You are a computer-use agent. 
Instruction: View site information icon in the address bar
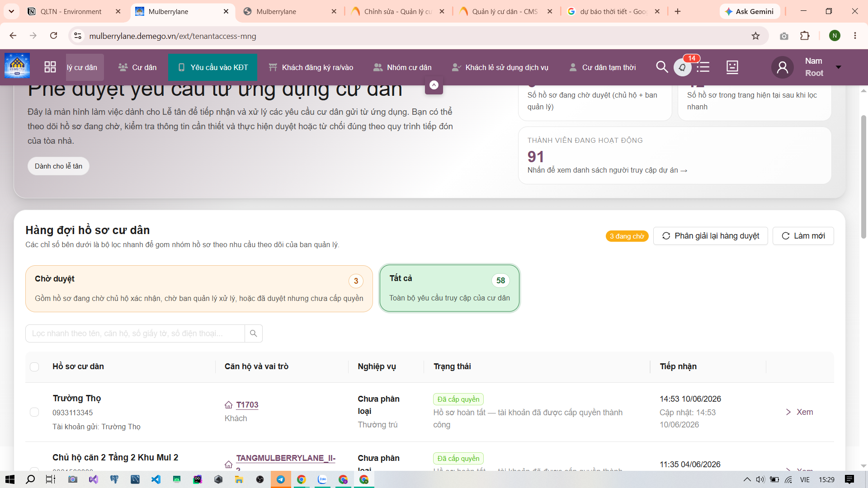78,36
